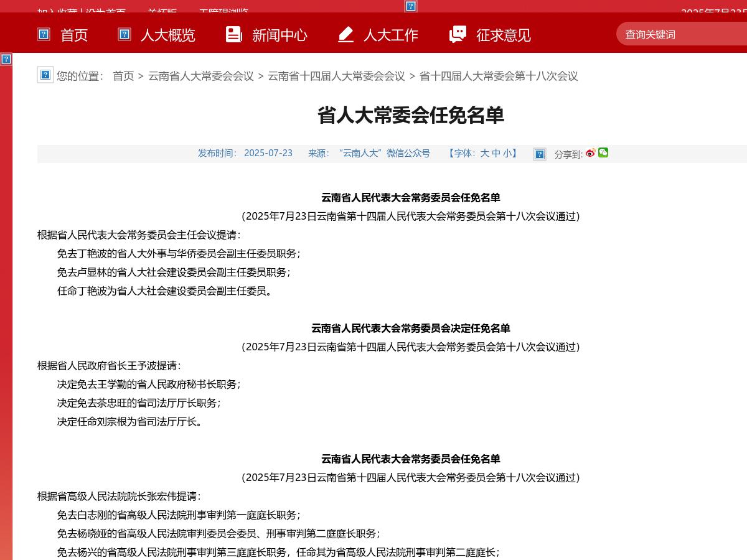Image resolution: width=747 pixels, height=560 pixels.
Task: Share the article to WeChat
Action: [x=603, y=154]
